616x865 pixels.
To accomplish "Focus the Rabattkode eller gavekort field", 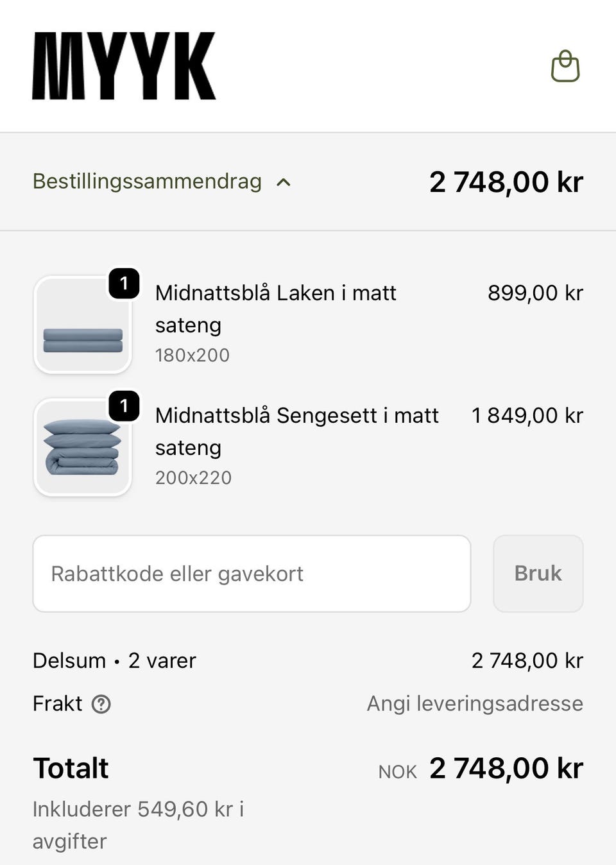I will click(252, 574).
